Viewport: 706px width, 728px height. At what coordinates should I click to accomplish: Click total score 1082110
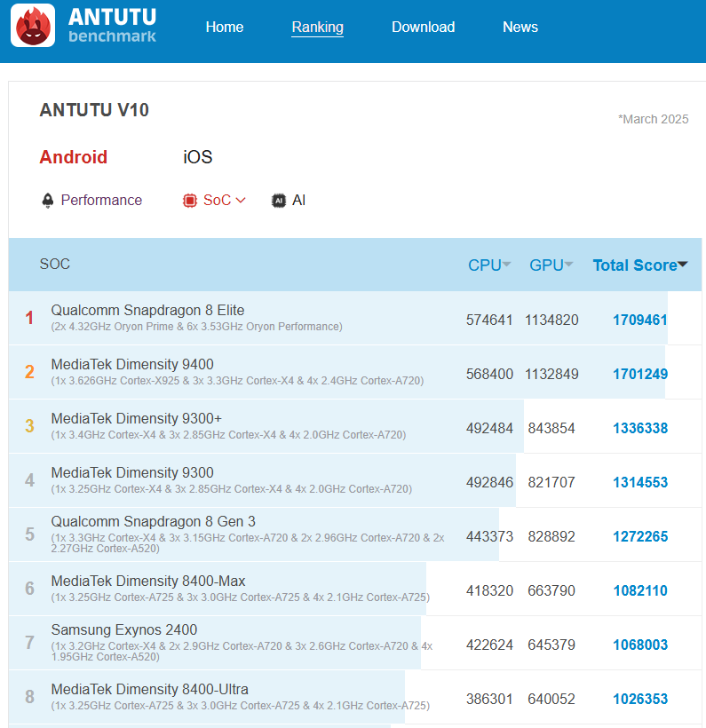pyautogui.click(x=640, y=590)
